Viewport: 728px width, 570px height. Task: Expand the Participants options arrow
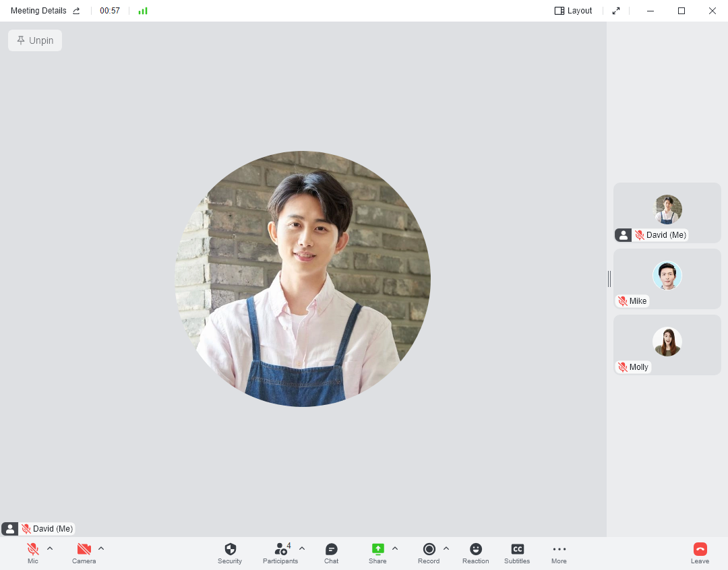click(302, 548)
